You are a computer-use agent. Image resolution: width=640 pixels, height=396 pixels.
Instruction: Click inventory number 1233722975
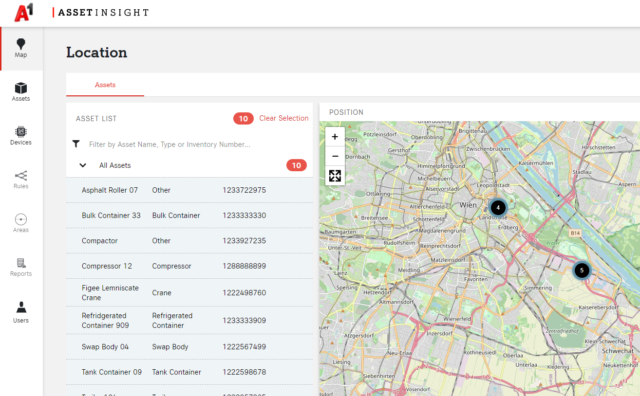coord(244,190)
